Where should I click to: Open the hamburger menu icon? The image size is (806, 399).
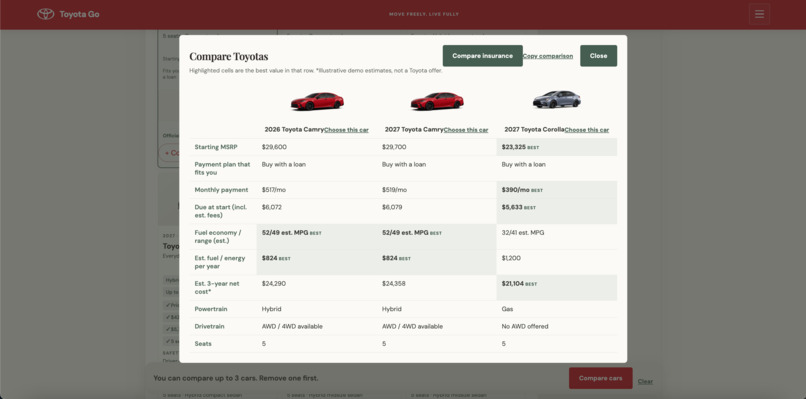(x=759, y=14)
